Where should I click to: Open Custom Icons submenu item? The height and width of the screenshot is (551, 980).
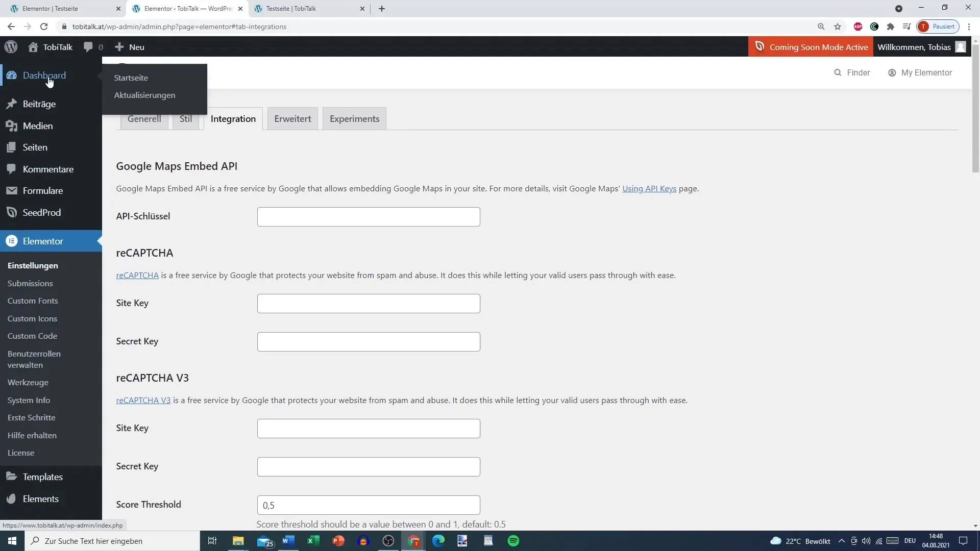[32, 319]
